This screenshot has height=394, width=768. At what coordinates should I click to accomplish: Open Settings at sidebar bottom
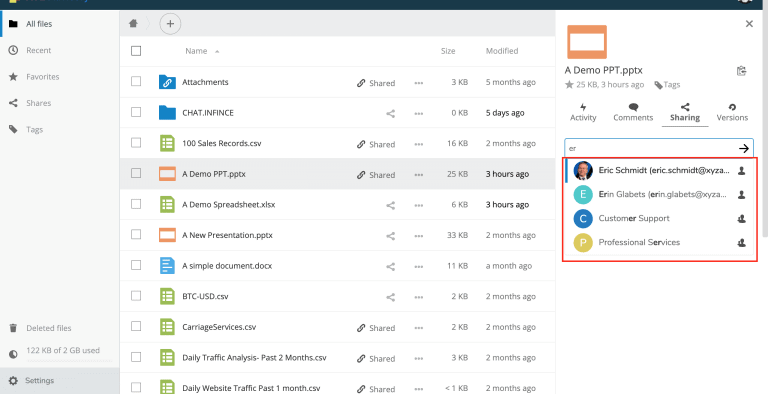click(x=60, y=381)
